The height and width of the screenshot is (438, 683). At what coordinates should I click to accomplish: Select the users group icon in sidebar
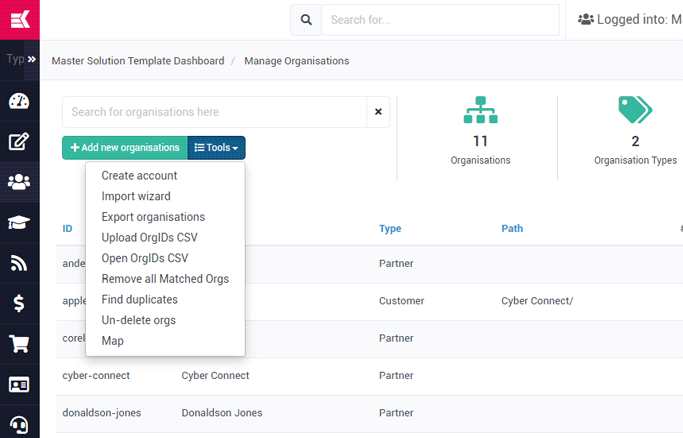(19, 182)
